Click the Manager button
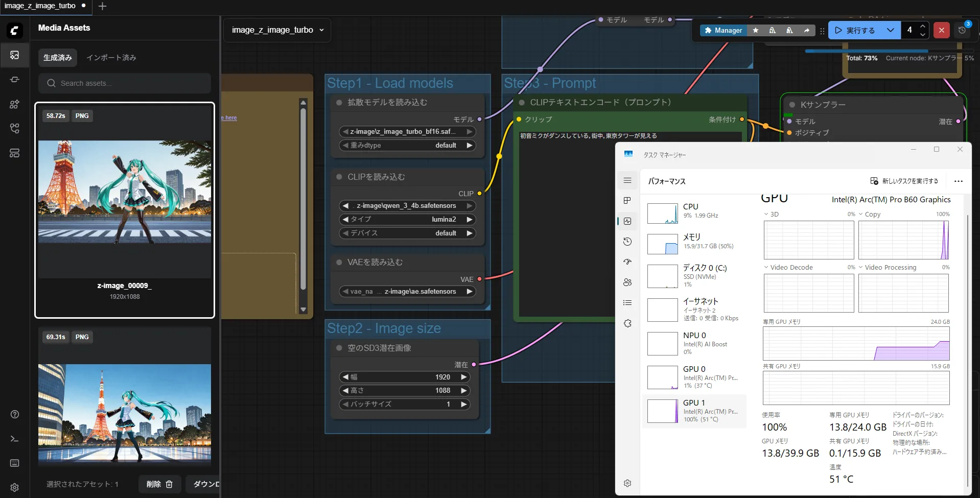This screenshot has height=498, width=980. (723, 31)
